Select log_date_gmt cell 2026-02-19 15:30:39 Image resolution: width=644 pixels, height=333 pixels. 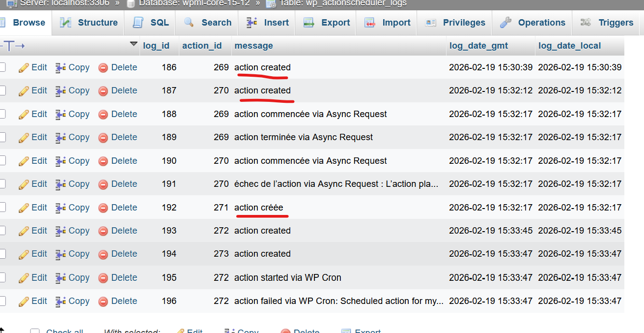491,67
